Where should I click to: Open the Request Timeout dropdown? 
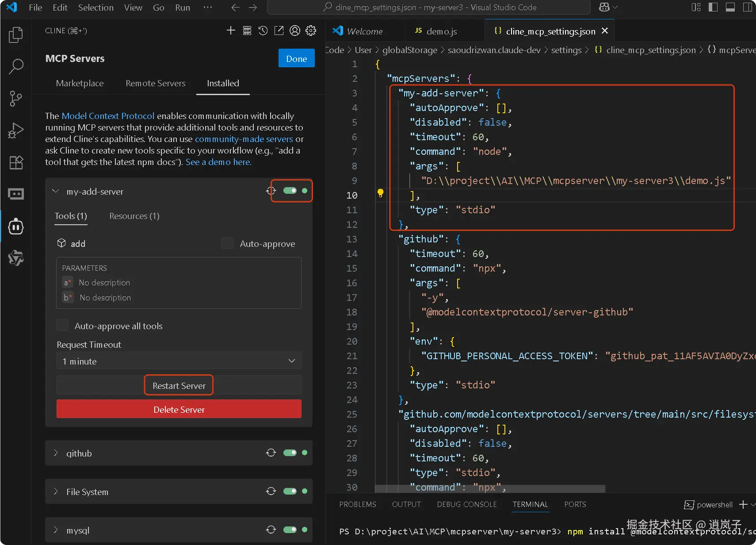point(179,361)
